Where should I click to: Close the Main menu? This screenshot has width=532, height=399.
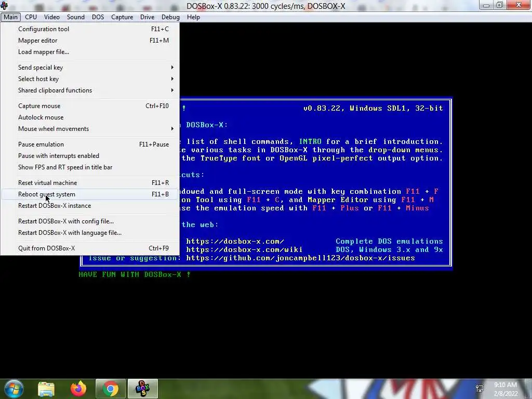(x=10, y=17)
